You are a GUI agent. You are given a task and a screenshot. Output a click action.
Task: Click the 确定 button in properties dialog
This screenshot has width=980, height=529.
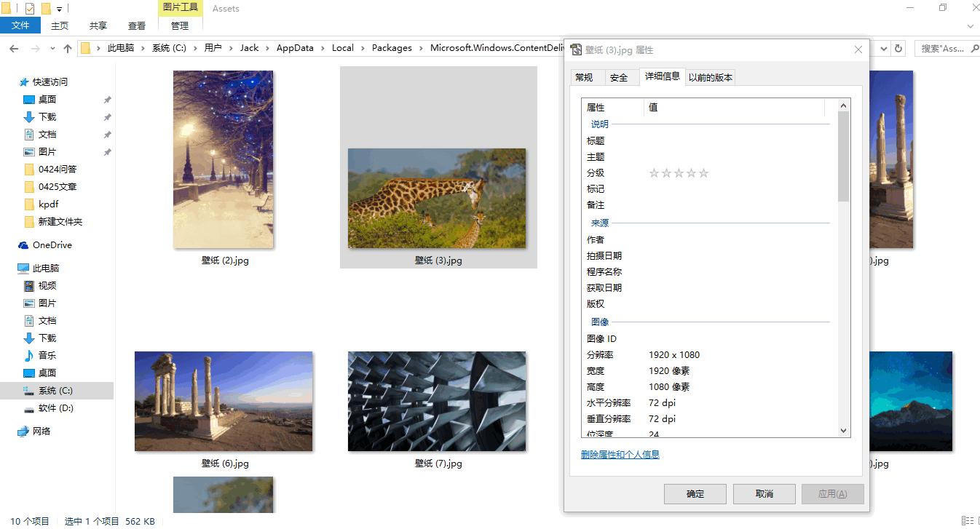694,493
